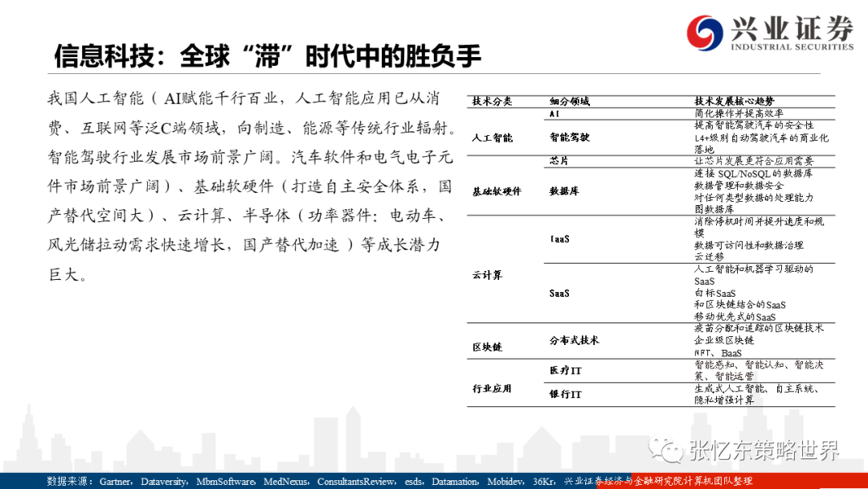The image size is (868, 489).
Task: Click the IaaS sub-domain cell
Action: point(559,239)
